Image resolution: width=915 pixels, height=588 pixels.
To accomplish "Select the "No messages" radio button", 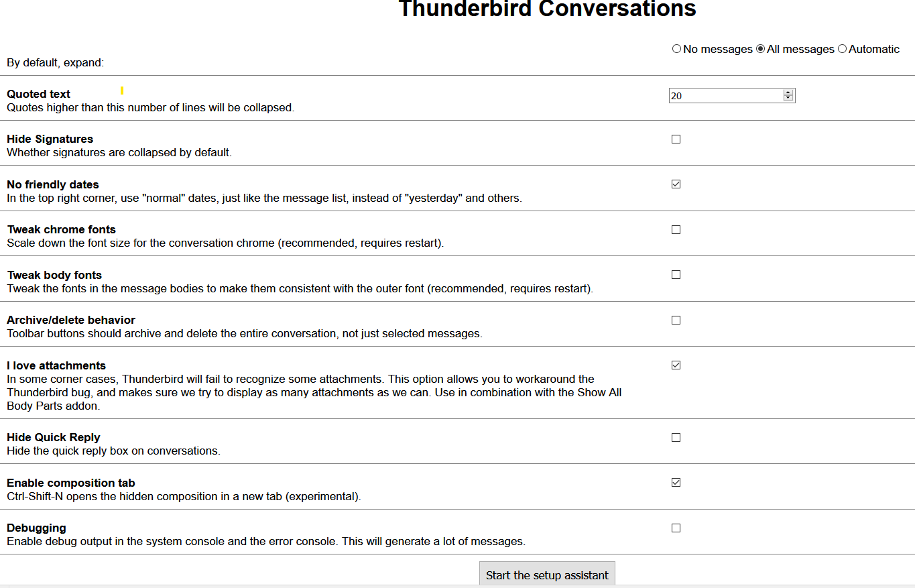I will (x=677, y=49).
